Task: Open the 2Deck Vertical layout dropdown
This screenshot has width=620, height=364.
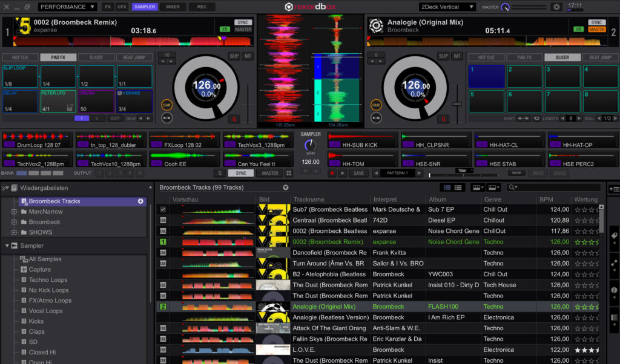Action: 447,7
